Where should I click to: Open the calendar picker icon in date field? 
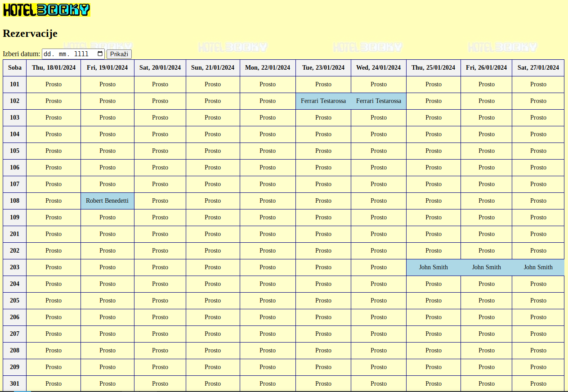100,54
